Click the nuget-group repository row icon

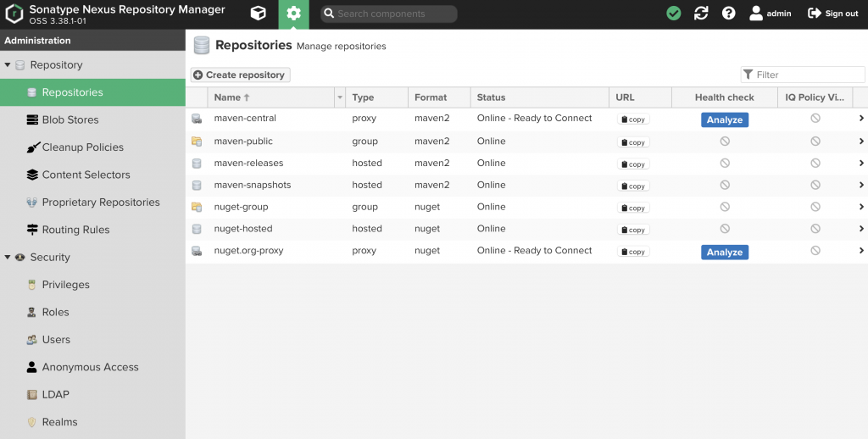[x=197, y=207]
